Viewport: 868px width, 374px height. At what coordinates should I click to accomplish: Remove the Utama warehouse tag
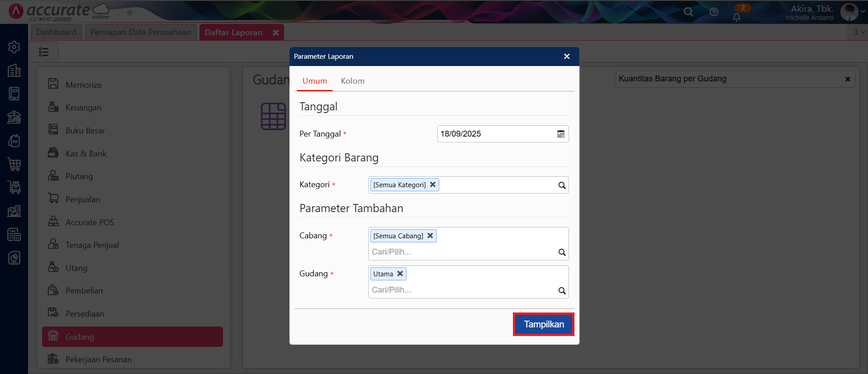tap(400, 274)
